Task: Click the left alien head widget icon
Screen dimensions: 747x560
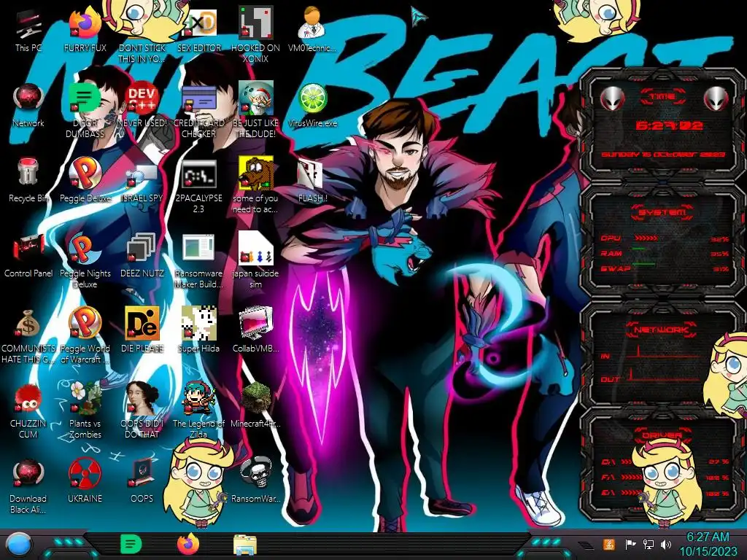Action: tap(612, 98)
